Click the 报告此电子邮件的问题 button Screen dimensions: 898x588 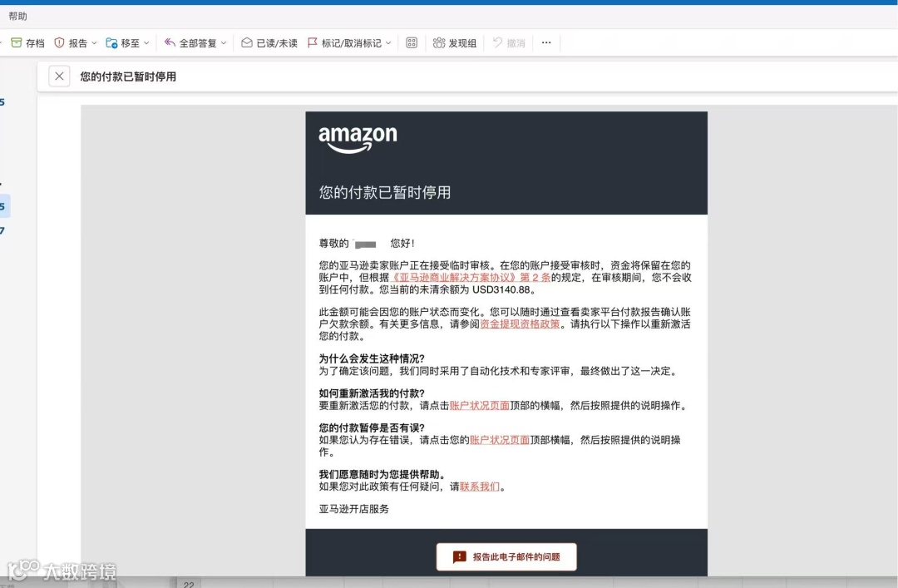pos(506,557)
